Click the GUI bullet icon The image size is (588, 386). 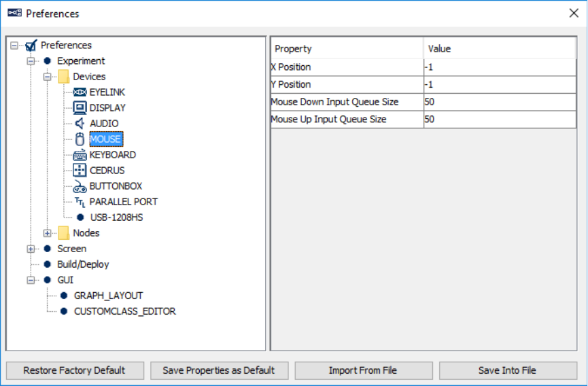click(48, 280)
